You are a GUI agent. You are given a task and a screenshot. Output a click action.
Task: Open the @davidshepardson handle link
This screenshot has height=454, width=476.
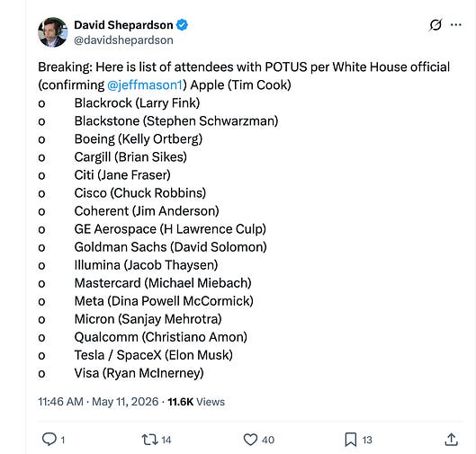[x=123, y=40]
